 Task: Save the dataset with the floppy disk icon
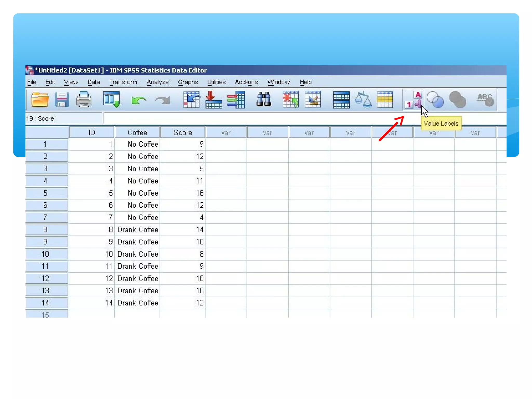pyautogui.click(x=62, y=100)
